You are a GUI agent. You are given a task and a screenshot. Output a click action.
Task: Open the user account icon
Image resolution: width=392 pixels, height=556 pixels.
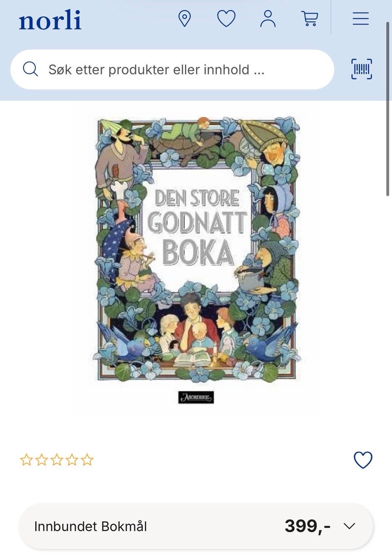pos(268,19)
